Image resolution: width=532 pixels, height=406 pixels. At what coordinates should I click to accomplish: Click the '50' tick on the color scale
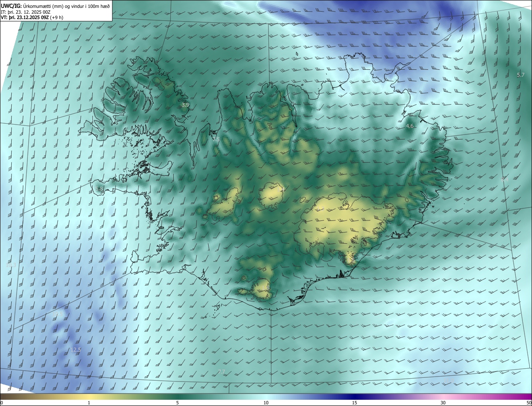pyautogui.click(x=529, y=403)
